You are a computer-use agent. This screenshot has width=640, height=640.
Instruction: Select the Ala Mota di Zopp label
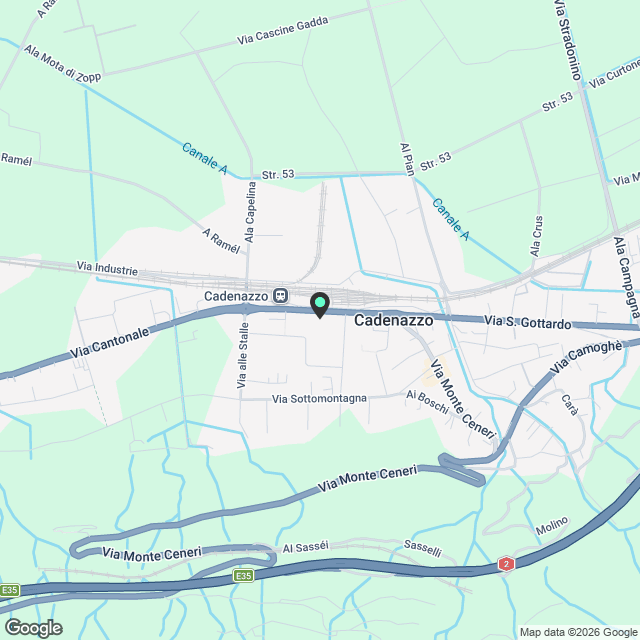click(x=62, y=64)
